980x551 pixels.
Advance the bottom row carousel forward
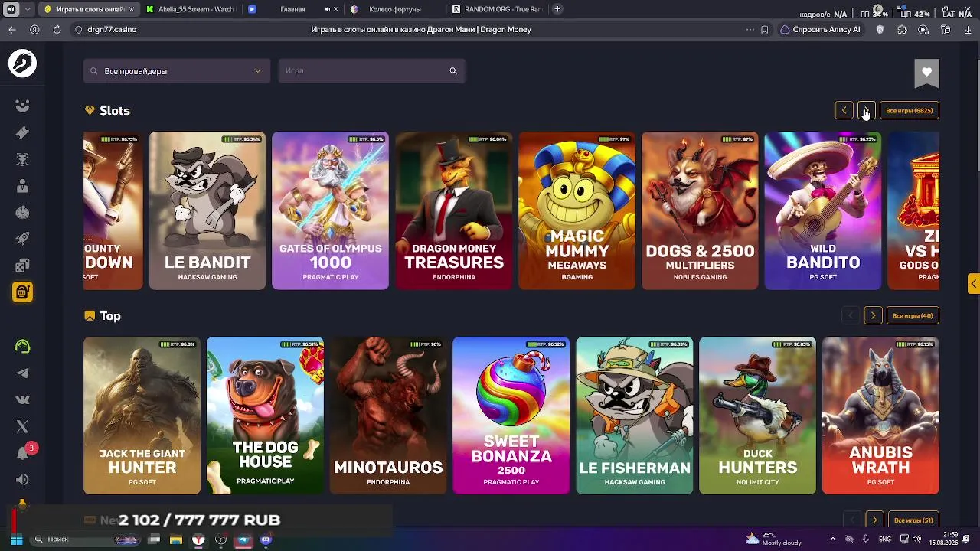[874, 520]
